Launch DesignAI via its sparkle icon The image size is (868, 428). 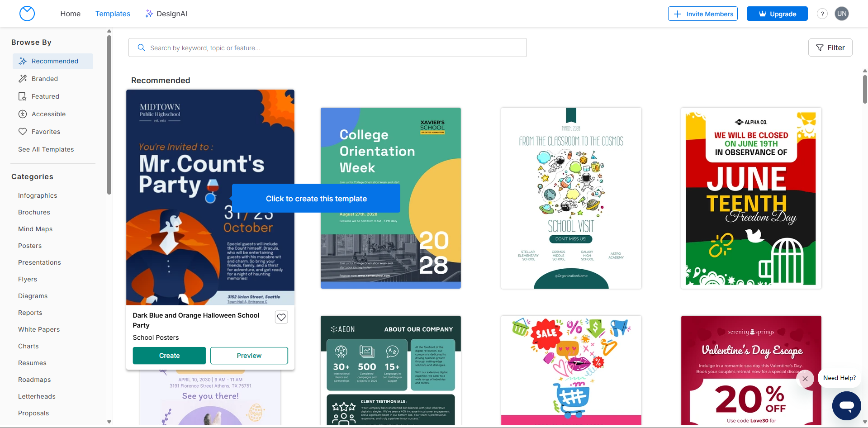(148, 14)
